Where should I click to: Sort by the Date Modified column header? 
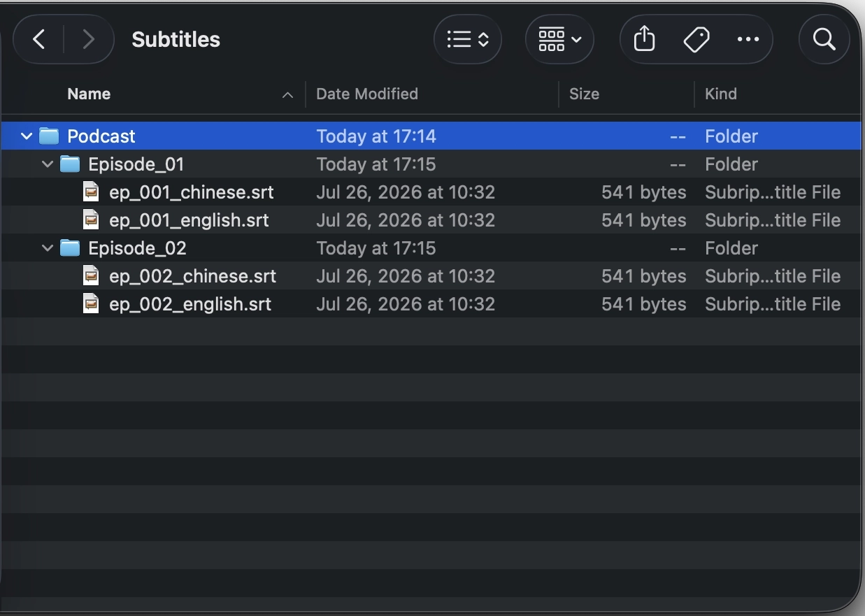367,94
